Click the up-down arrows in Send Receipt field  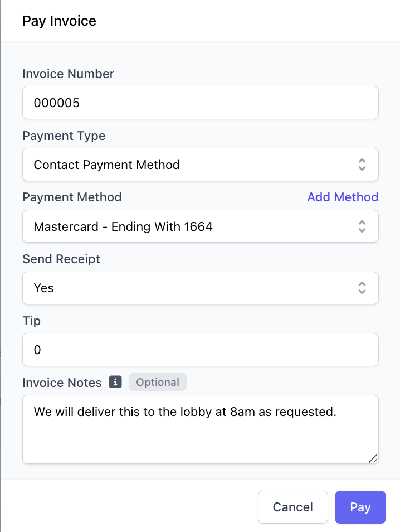tap(362, 288)
